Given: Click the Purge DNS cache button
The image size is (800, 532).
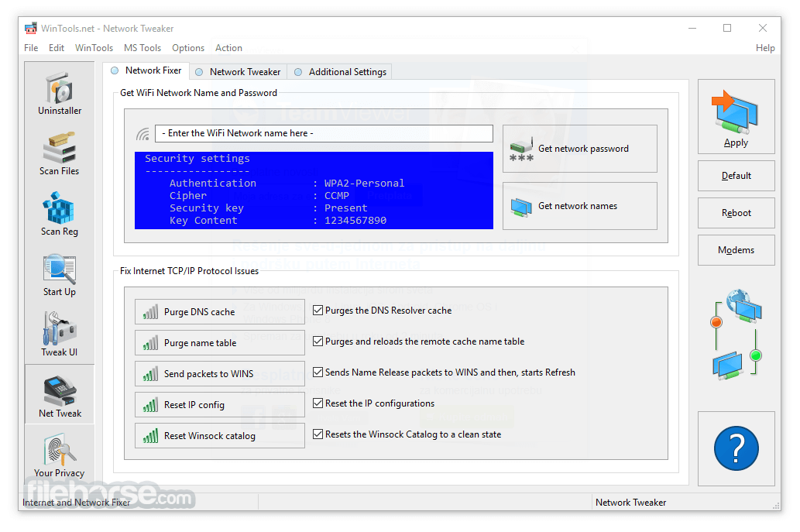Looking at the screenshot, I should click(x=220, y=311).
